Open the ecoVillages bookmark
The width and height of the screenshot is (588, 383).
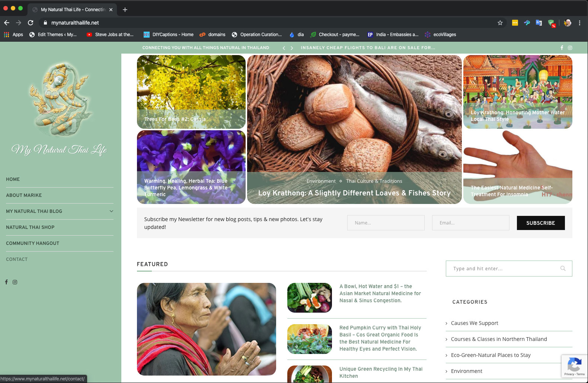[x=440, y=35]
